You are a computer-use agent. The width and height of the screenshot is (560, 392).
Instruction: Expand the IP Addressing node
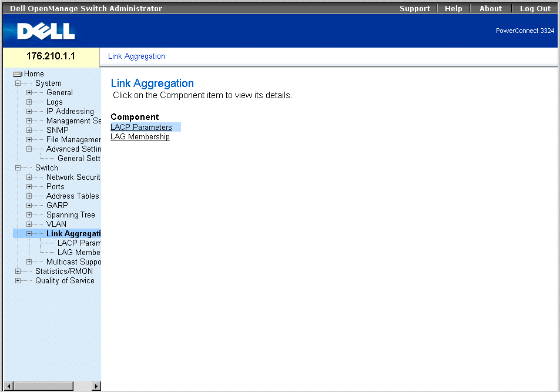[29, 112]
